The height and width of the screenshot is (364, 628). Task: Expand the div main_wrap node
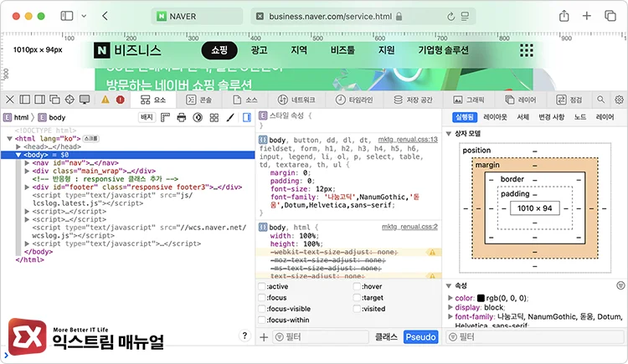point(27,171)
